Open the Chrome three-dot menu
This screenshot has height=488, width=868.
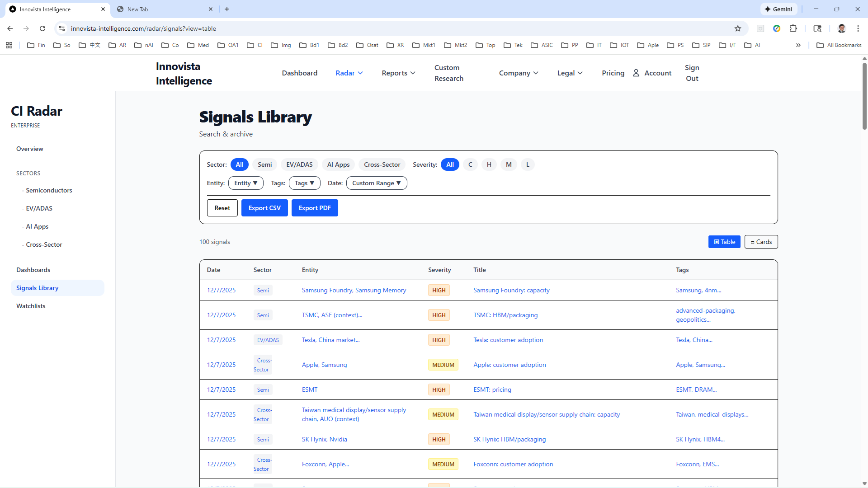click(x=858, y=28)
